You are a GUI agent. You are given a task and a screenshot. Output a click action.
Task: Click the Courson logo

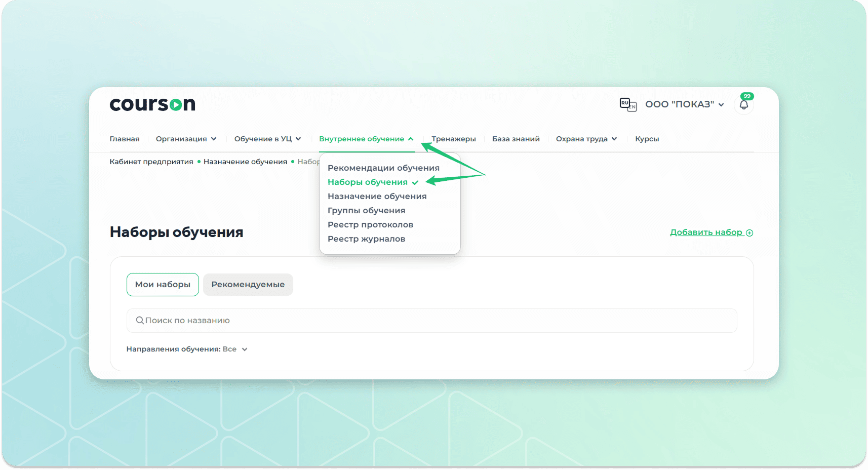click(x=152, y=104)
